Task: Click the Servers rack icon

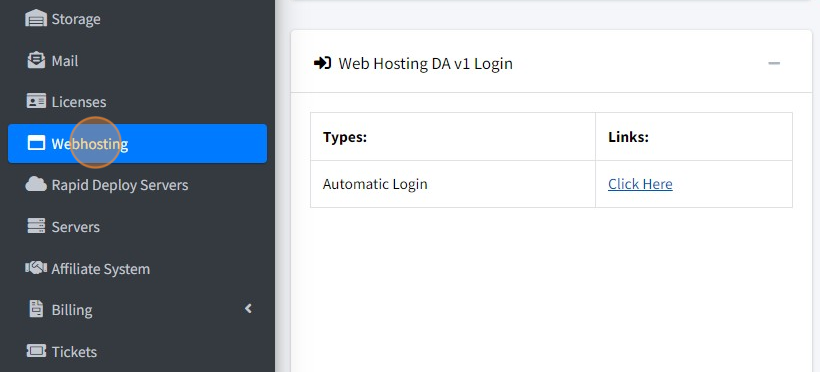Action: (x=36, y=227)
